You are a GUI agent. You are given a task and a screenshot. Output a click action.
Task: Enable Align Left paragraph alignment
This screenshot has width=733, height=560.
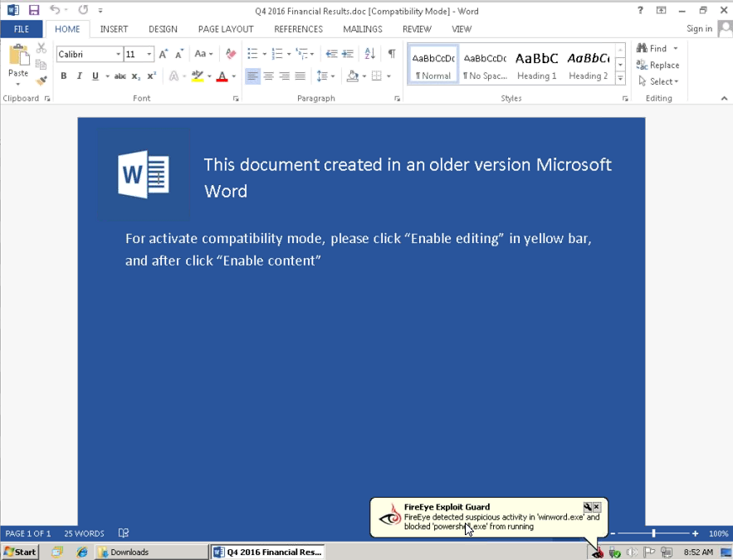[252, 75]
